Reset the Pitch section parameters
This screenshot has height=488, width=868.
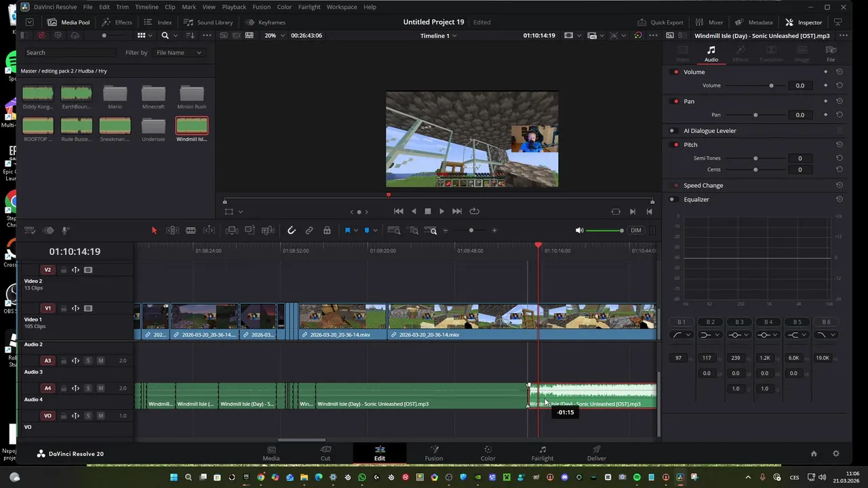tap(840, 144)
